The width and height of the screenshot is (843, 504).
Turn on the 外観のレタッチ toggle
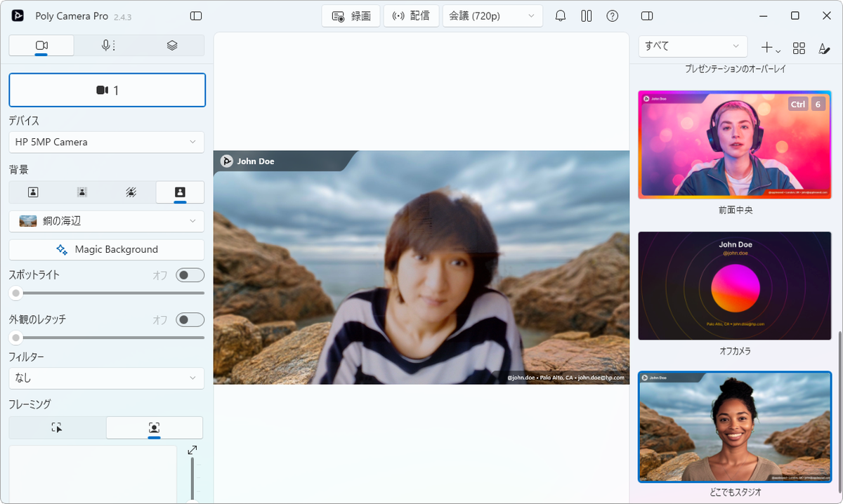[x=190, y=320]
